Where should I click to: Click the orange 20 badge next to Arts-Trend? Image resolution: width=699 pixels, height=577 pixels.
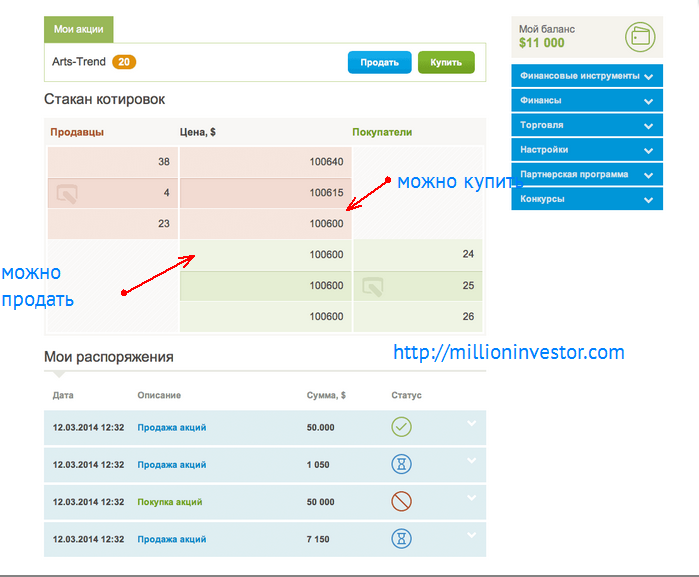[124, 62]
